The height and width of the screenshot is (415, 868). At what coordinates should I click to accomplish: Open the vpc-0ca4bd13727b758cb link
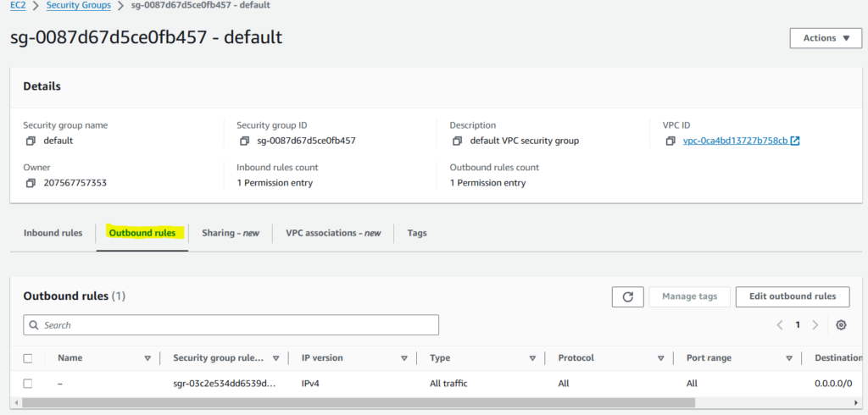point(735,141)
